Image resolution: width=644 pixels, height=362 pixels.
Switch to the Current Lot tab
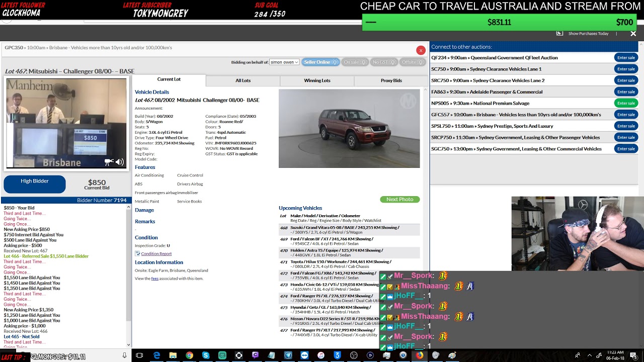point(169,80)
